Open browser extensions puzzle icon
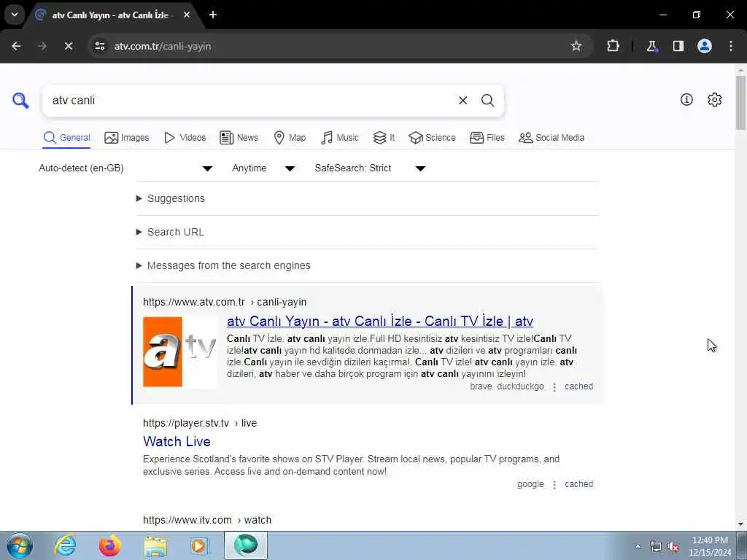 pyautogui.click(x=613, y=46)
